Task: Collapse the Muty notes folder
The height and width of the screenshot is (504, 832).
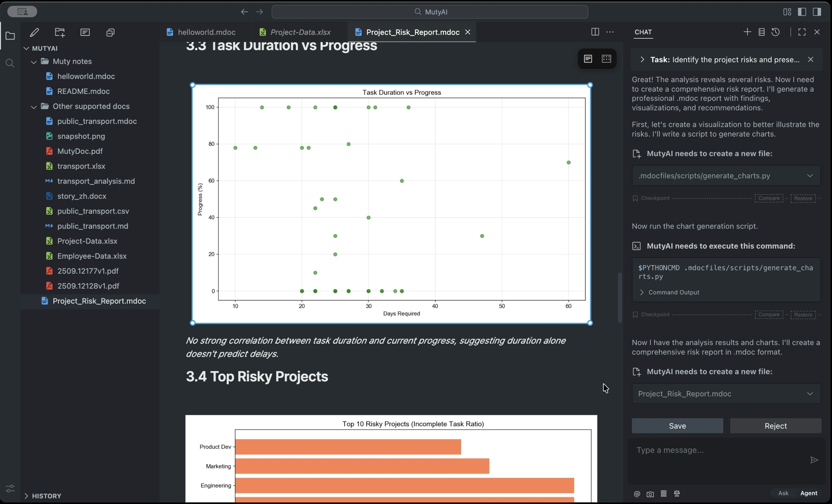Action: [34, 61]
